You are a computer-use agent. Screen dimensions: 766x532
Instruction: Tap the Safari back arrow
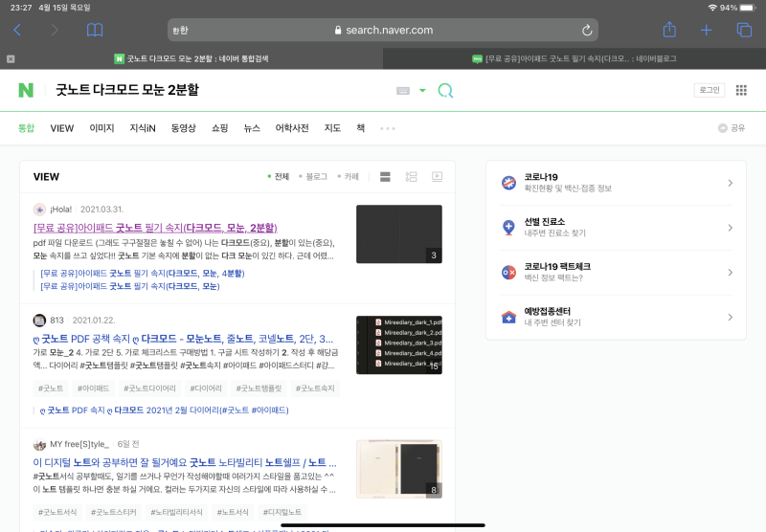coord(17,31)
